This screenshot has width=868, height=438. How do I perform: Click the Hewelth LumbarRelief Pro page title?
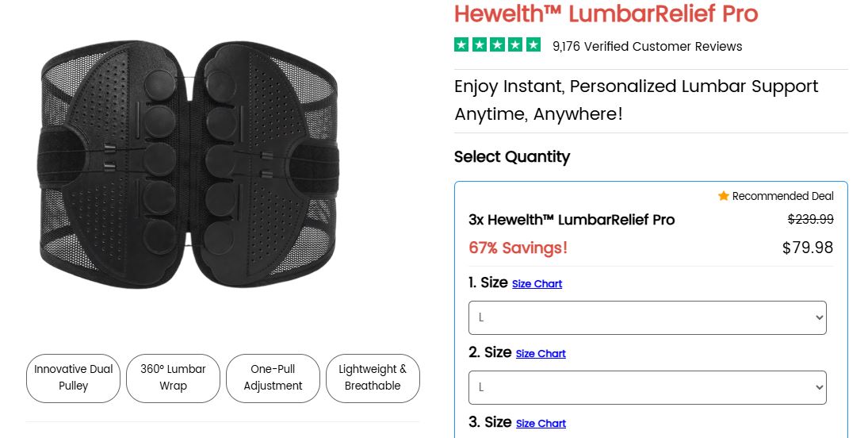click(x=606, y=13)
